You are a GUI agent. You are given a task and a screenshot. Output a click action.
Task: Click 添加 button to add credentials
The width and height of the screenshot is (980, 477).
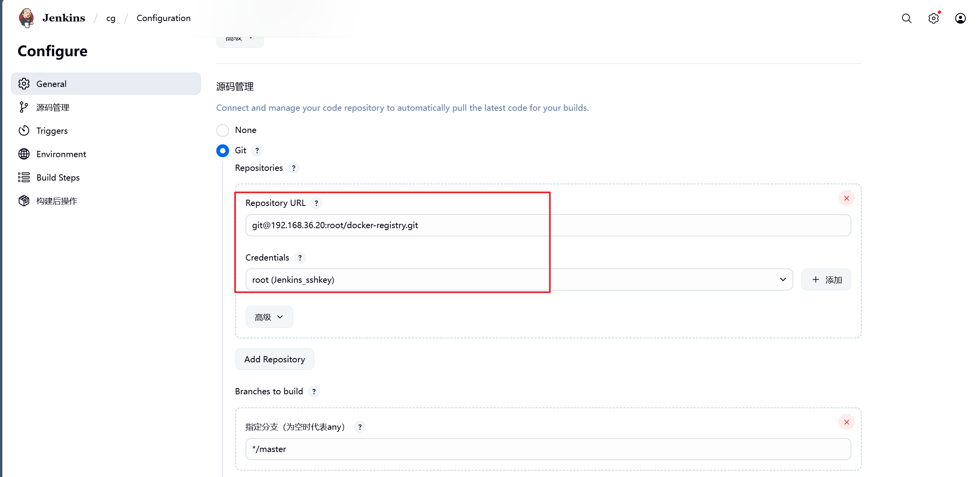pyautogui.click(x=826, y=280)
